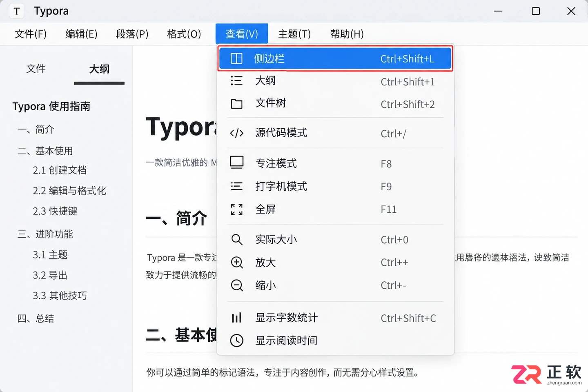
Task: Open the 编辑(E) menu
Action: [x=81, y=34]
